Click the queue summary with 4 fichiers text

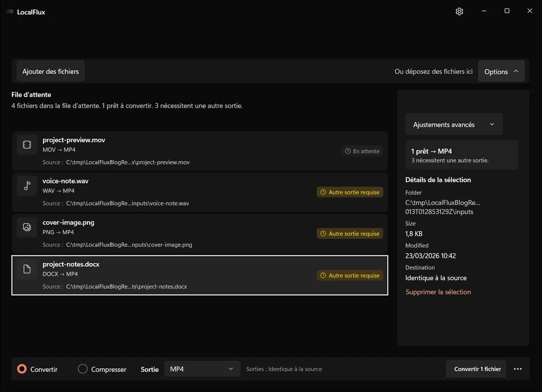127,106
